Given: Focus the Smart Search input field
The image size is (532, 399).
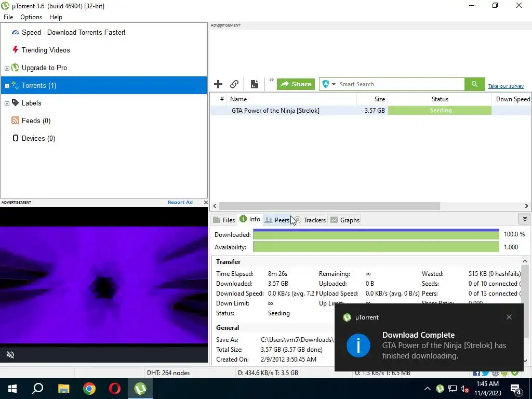Looking at the screenshot, I should click(x=401, y=84).
